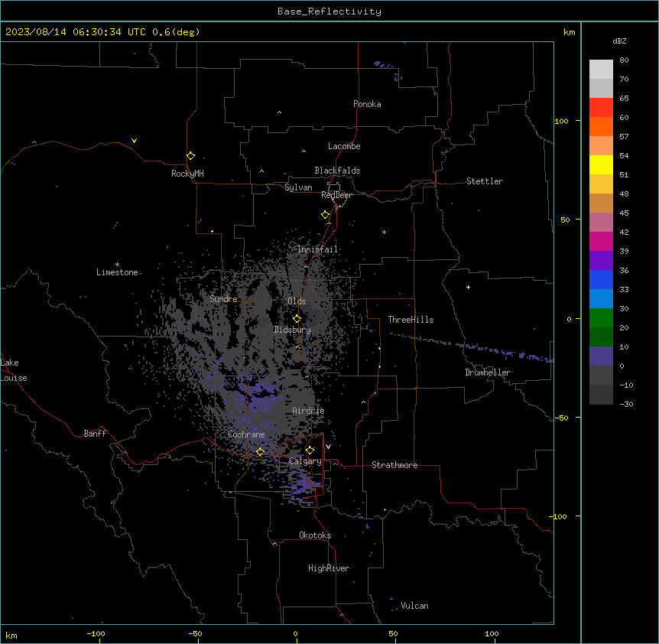Click the Olds label
Viewport: 659px width, 644px height.
click(297, 301)
